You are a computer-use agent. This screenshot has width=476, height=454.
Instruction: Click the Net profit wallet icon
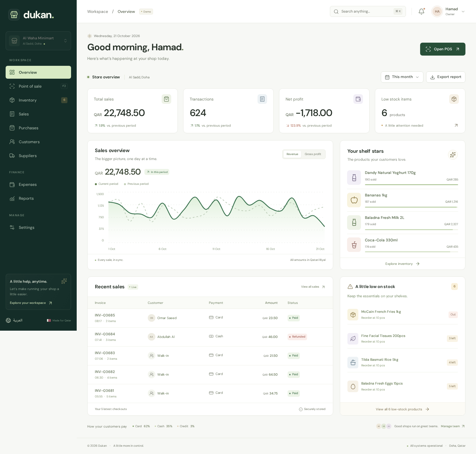pos(358,99)
